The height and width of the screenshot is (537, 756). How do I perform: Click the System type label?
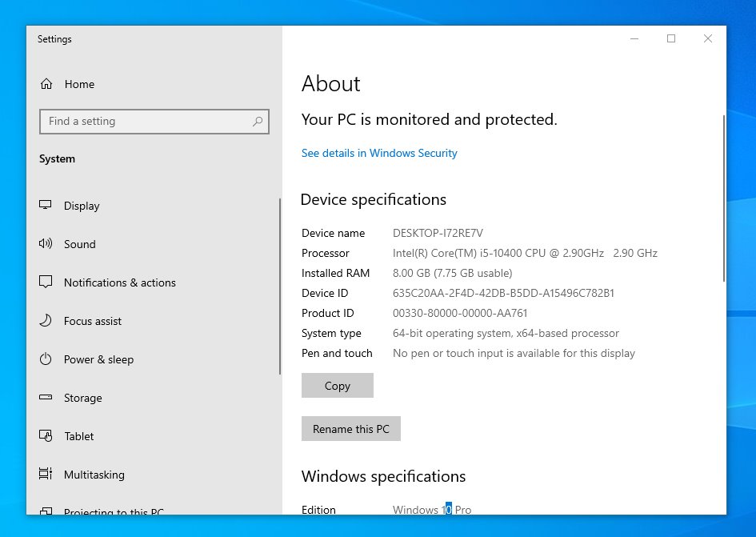(x=331, y=334)
